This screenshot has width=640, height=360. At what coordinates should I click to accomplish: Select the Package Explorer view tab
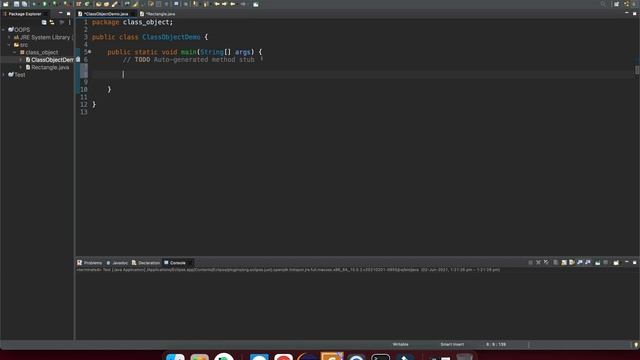(x=23, y=14)
